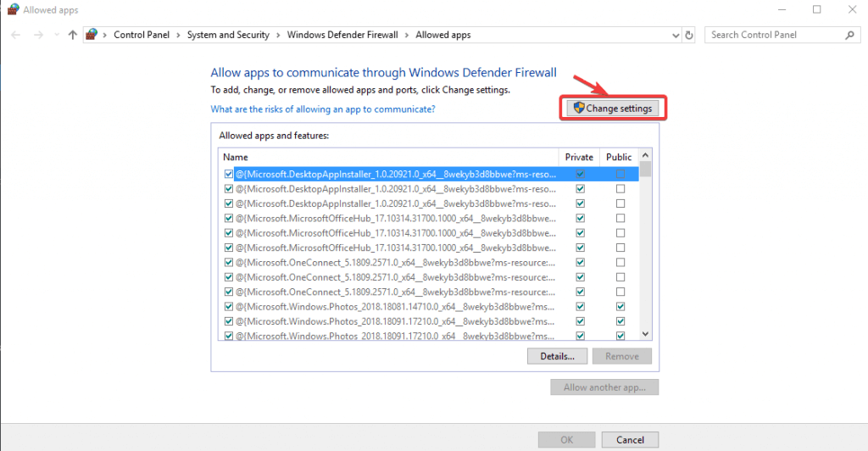The width and height of the screenshot is (868, 451).
Task: Open the risks of allowing an app link
Action: (x=323, y=109)
